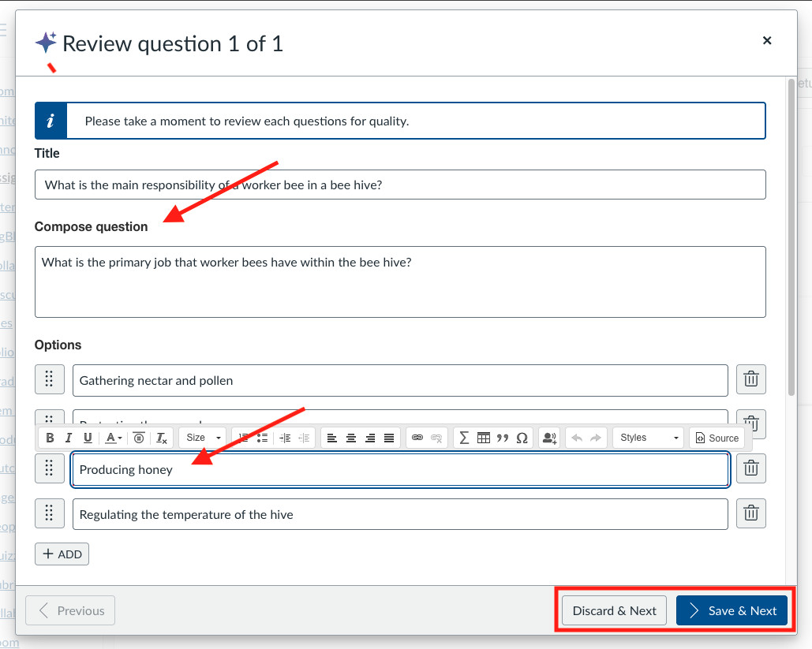
Task: Open the Size dropdown
Action: (203, 438)
